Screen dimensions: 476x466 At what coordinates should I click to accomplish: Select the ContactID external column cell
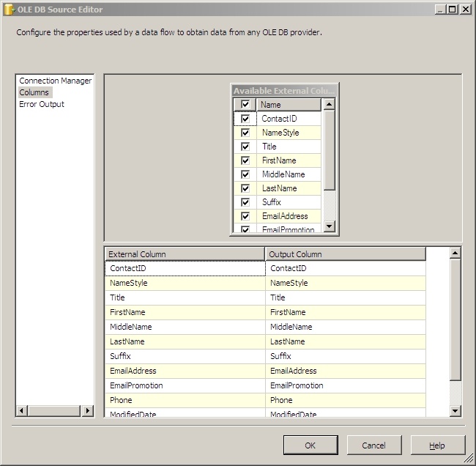click(185, 268)
